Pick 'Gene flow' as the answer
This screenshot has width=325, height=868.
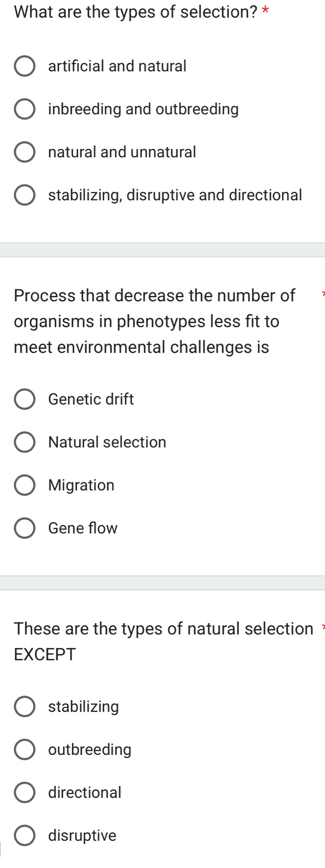[x=26, y=528]
